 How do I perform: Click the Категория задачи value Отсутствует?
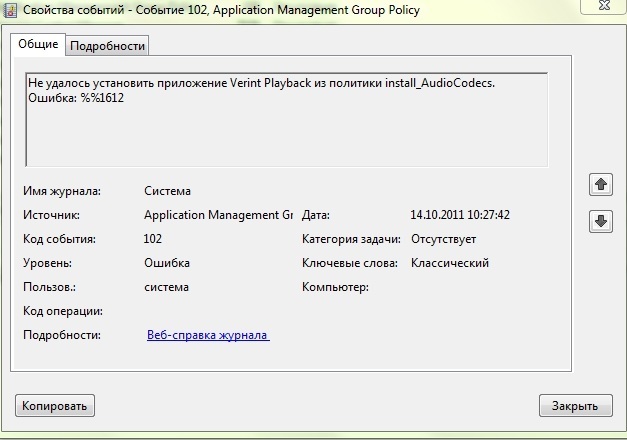point(443,239)
